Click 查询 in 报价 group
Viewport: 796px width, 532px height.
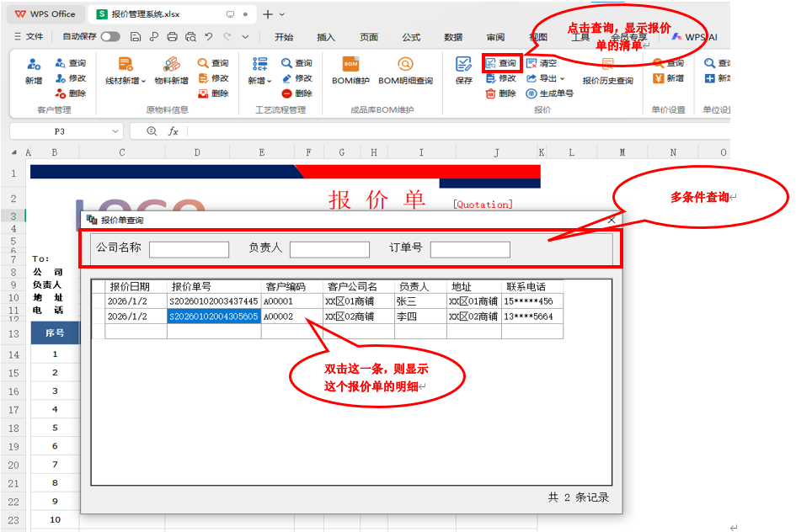click(x=501, y=63)
